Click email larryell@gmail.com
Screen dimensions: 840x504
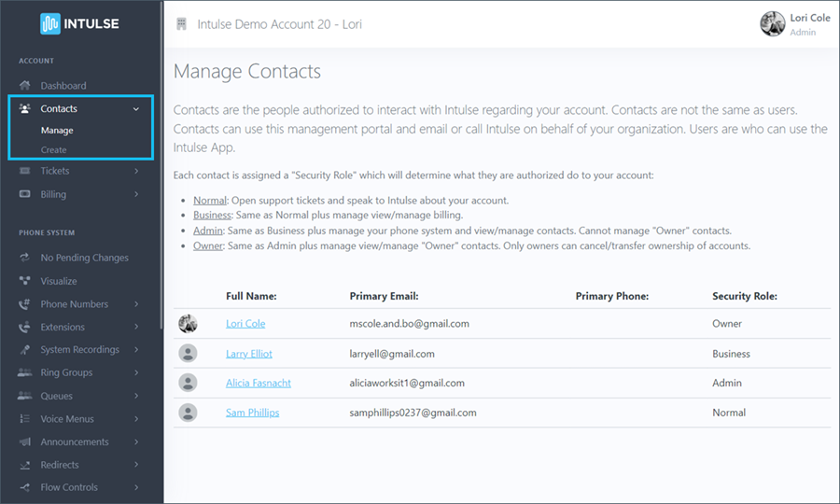[x=392, y=354]
